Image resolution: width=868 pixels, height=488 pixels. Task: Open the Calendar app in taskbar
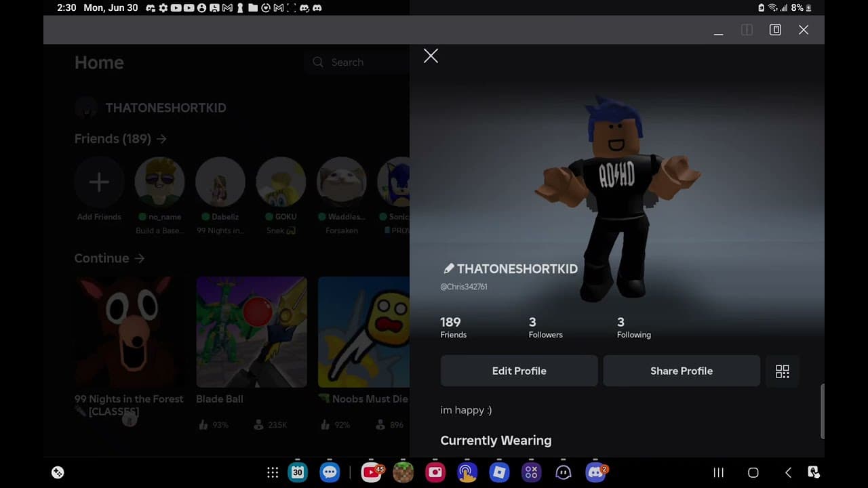tap(298, 472)
